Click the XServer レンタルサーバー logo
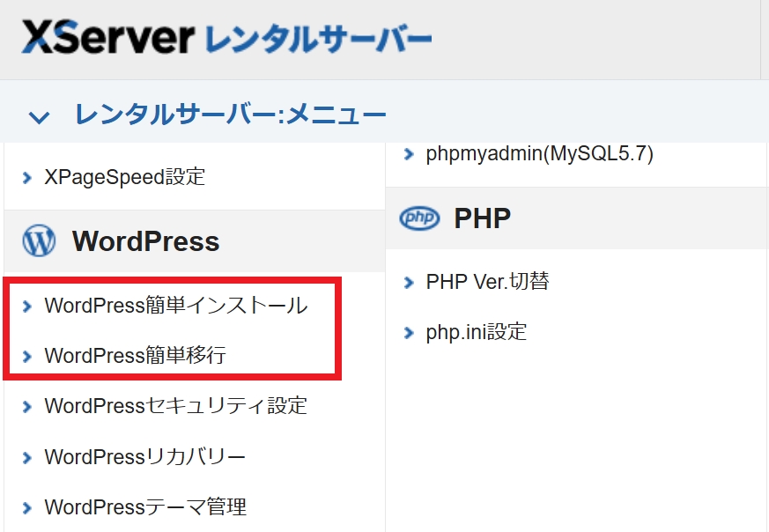The height and width of the screenshot is (532, 769). point(226,37)
